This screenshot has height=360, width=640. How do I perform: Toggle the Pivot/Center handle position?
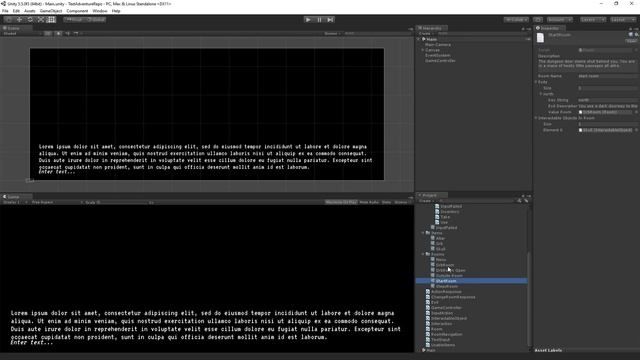pos(74,20)
